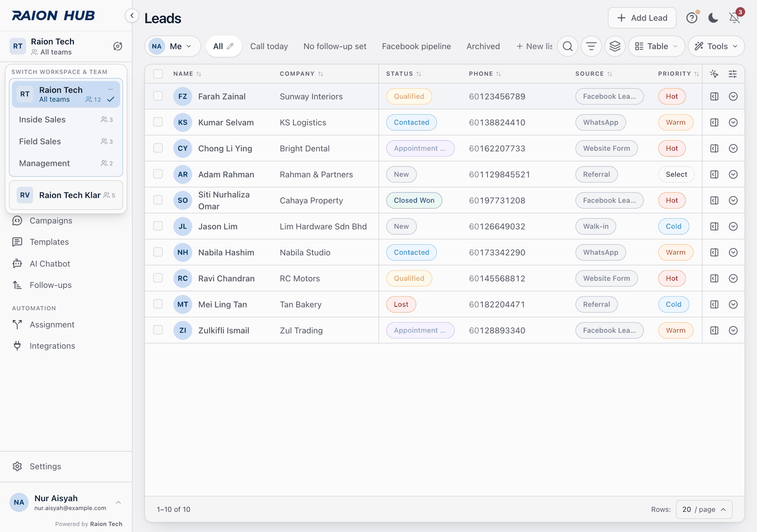Open the help question mark icon
Viewport: 757px width, 532px height.
(x=692, y=18)
